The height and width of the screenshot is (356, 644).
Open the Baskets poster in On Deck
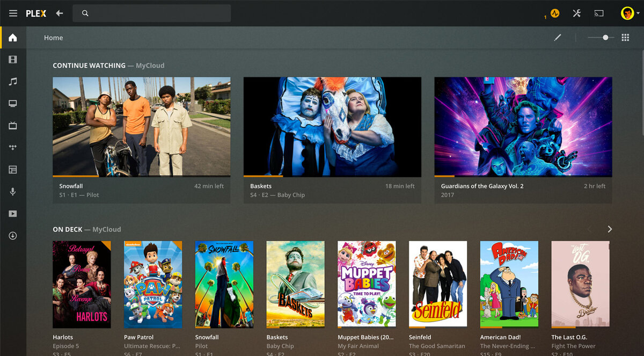point(296,285)
